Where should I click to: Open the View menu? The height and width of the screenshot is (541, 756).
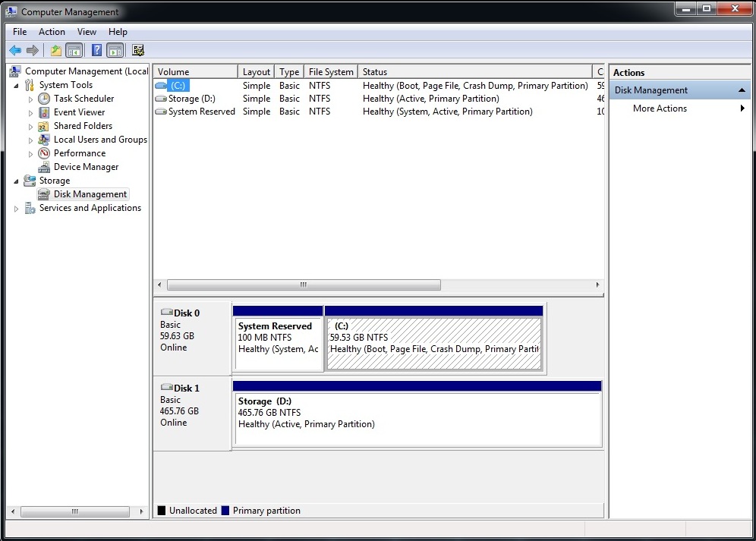click(x=87, y=32)
